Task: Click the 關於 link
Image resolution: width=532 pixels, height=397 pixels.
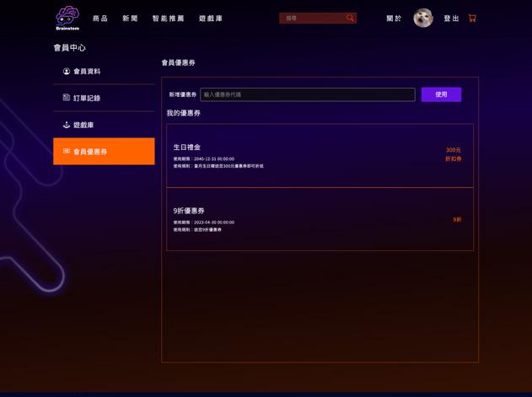Action: [394, 19]
